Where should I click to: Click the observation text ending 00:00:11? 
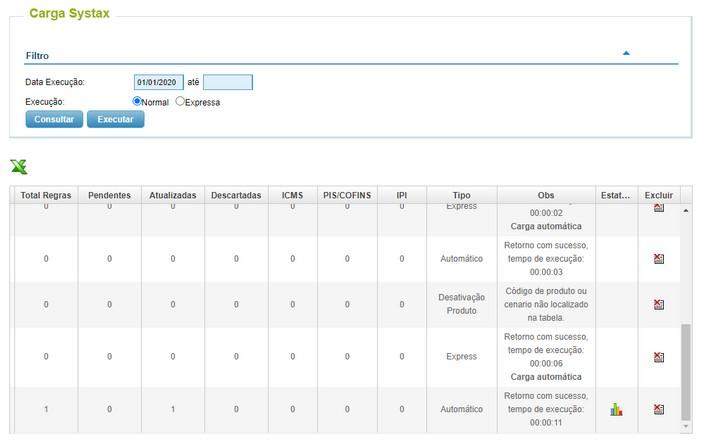coord(546,409)
